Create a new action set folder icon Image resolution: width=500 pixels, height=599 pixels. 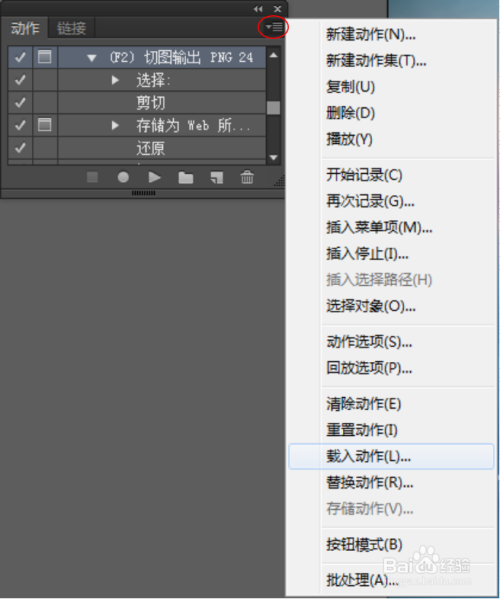(x=186, y=178)
